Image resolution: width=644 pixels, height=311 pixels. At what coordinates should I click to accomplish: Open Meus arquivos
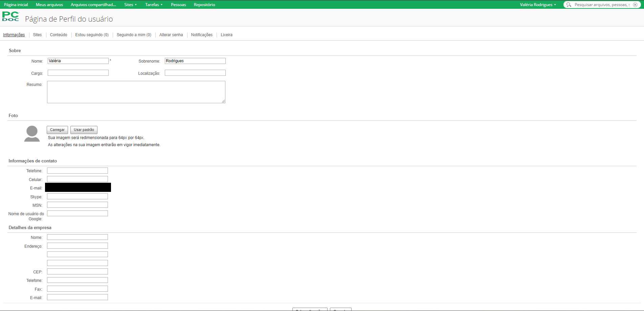point(49,5)
